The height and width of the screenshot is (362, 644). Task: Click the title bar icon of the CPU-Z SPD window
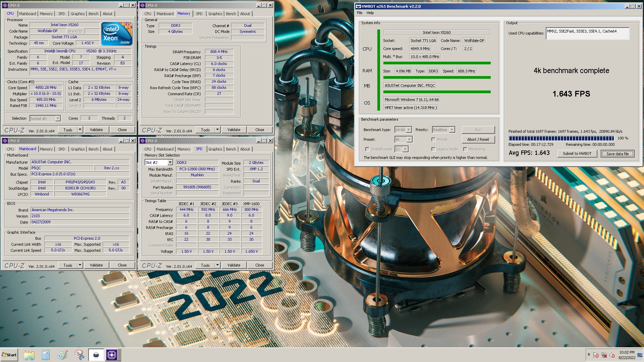143,141
